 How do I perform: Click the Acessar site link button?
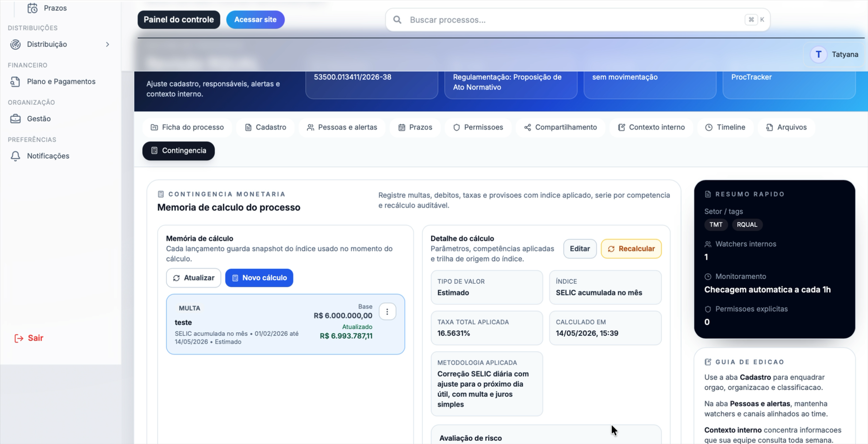[x=255, y=20]
